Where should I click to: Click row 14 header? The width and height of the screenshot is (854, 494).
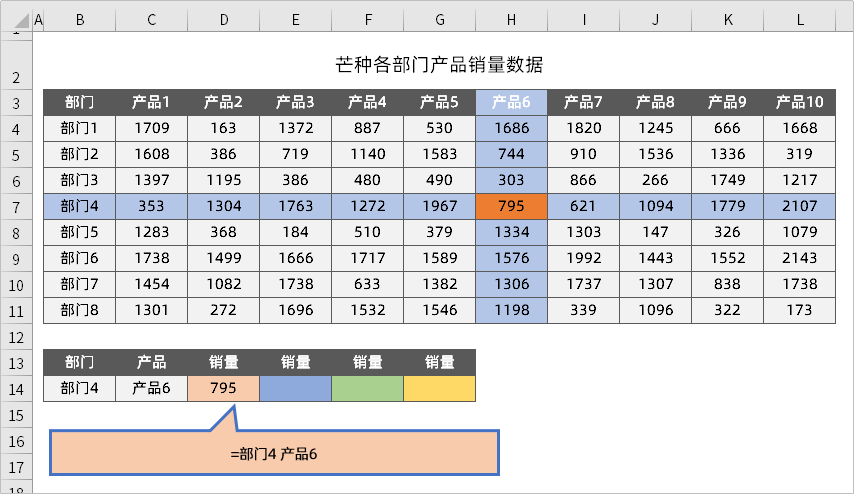16,388
